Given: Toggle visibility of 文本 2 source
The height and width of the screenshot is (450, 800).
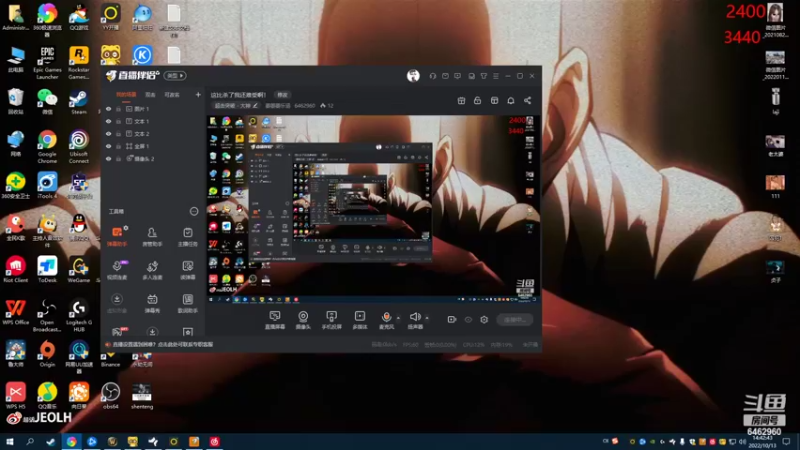Looking at the screenshot, I should [108, 134].
